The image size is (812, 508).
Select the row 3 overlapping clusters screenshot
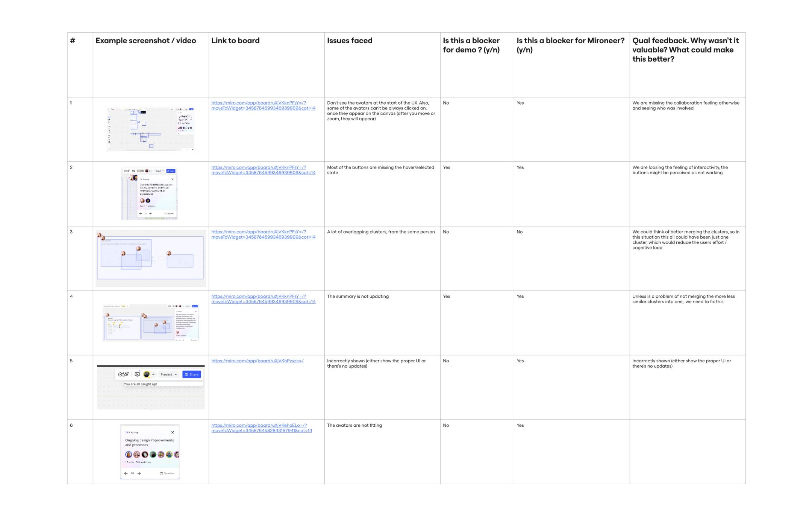[151, 258]
